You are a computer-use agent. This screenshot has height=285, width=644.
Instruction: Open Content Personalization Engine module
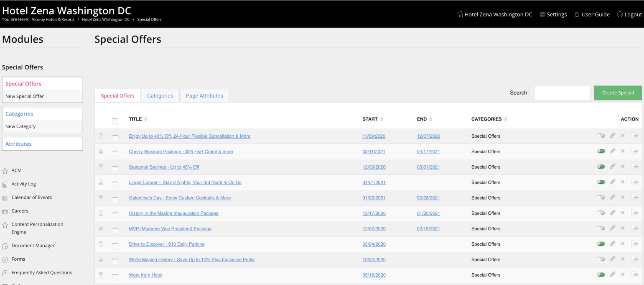(x=37, y=228)
